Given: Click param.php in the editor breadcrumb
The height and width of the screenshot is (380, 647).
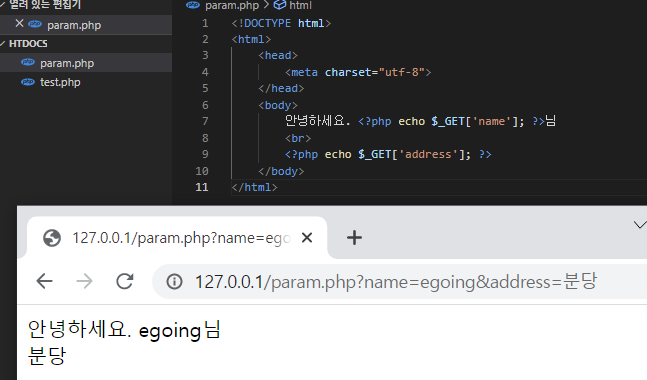Looking at the screenshot, I should click(x=232, y=5).
